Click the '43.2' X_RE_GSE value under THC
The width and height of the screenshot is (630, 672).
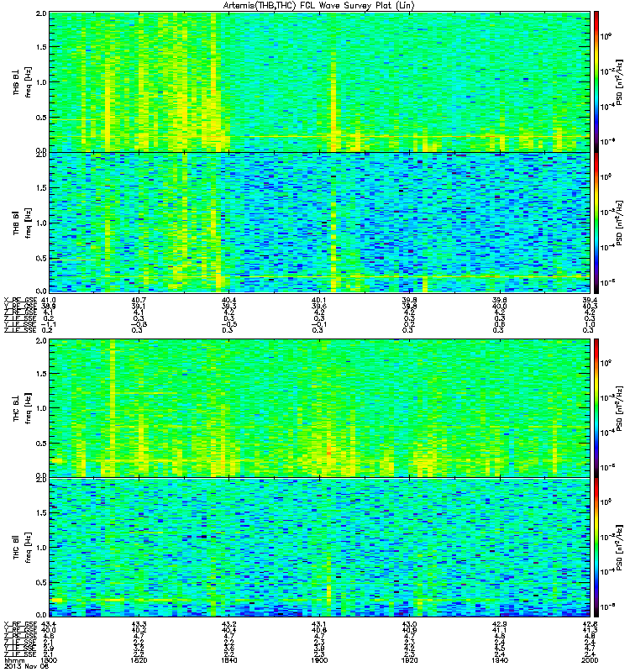228,623
